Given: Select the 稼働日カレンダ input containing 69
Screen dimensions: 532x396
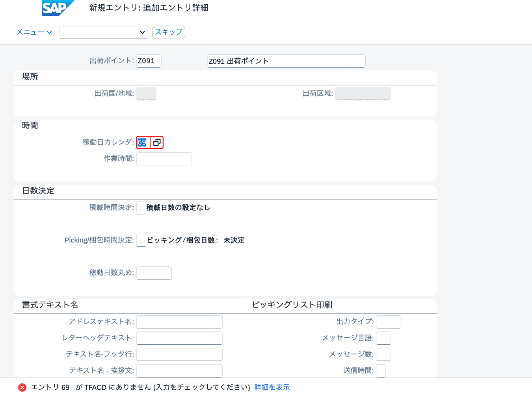Looking at the screenshot, I should 144,142.
